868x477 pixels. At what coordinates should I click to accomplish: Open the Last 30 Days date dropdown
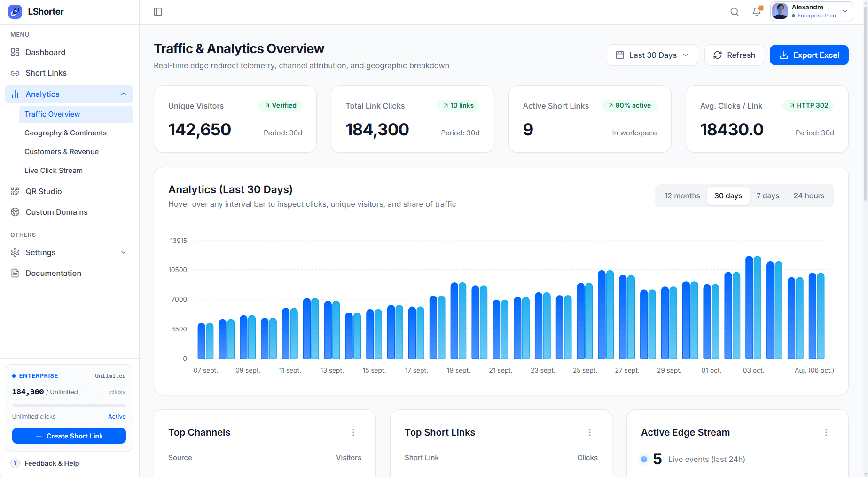click(x=652, y=55)
